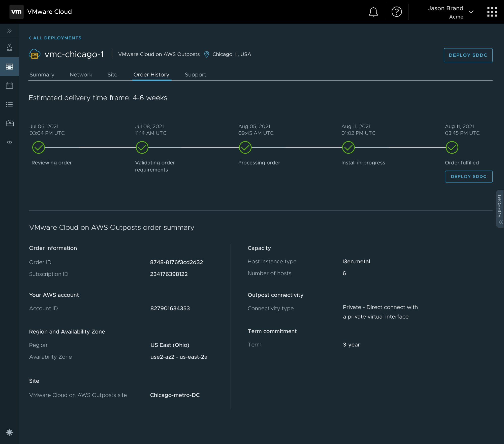Select the Inventory icon in the sidebar
Screen dimensions: 504x444
[10, 66]
